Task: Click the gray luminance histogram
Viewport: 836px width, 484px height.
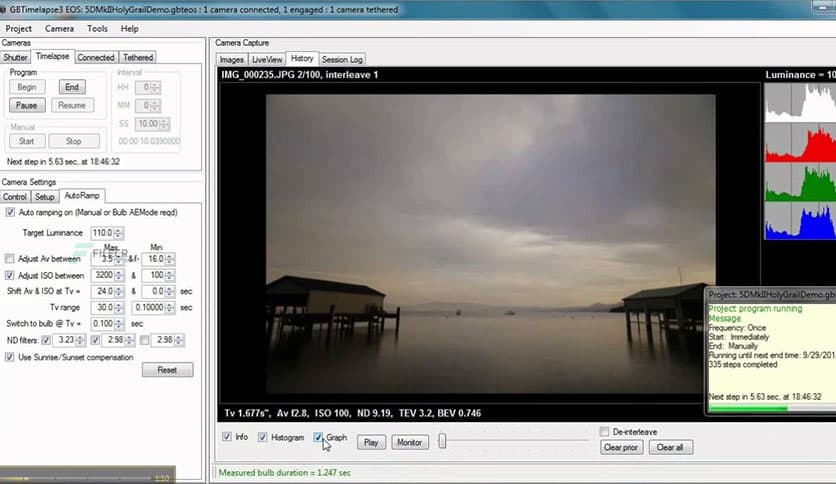Action: click(800, 103)
